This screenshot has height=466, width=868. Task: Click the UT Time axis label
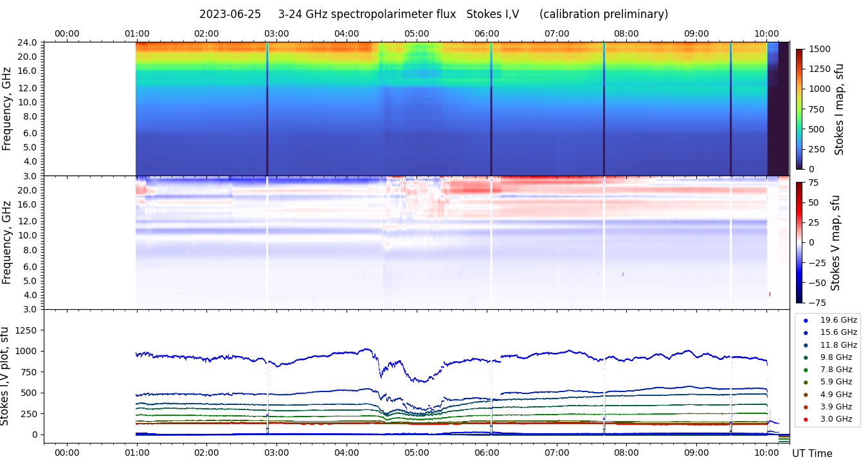coord(811,454)
